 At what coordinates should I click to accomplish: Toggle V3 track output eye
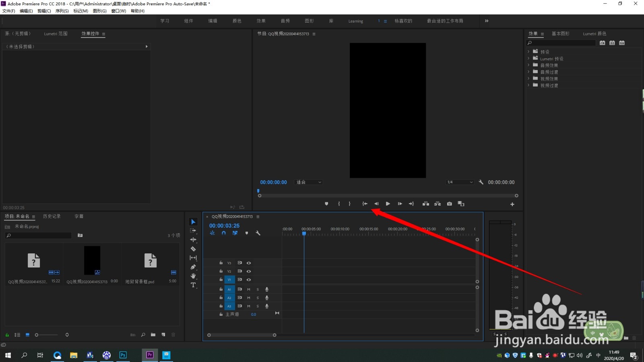tap(249, 263)
